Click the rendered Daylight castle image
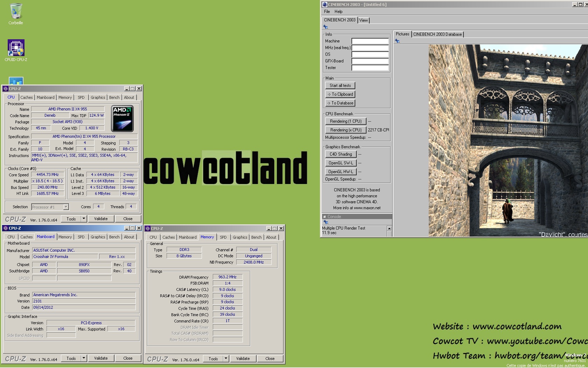The width and height of the screenshot is (588, 368). point(508,141)
